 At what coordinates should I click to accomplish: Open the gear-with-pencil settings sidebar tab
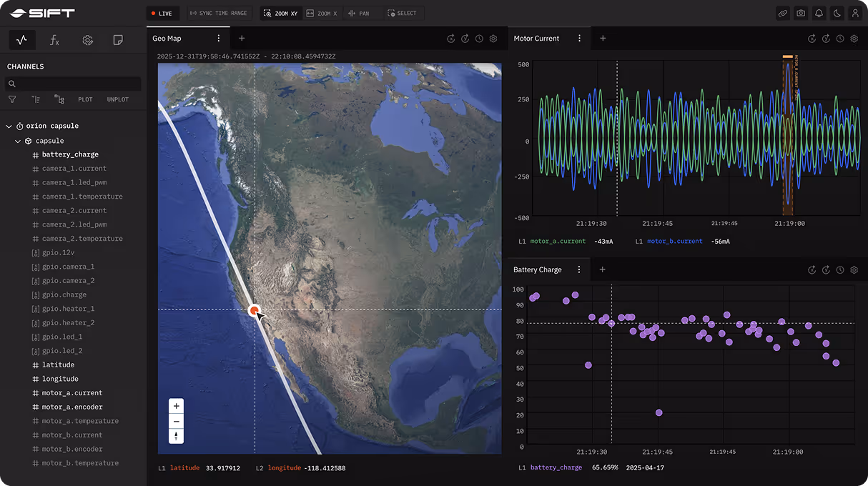[x=87, y=40]
